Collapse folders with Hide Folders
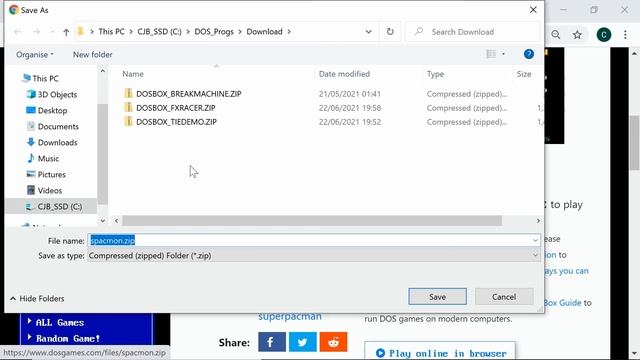The image size is (640, 360). pyautogui.click(x=37, y=298)
